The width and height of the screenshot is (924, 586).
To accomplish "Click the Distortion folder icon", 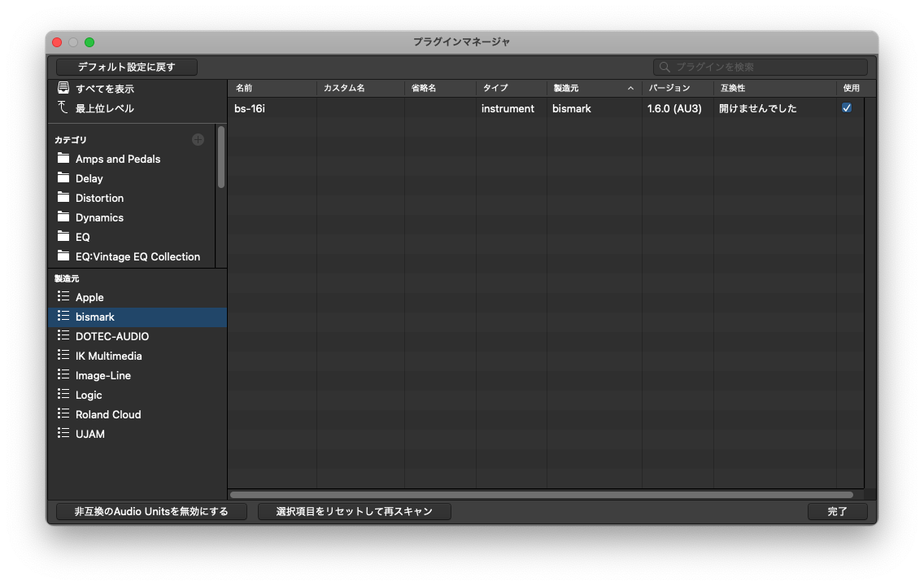I will [x=63, y=198].
